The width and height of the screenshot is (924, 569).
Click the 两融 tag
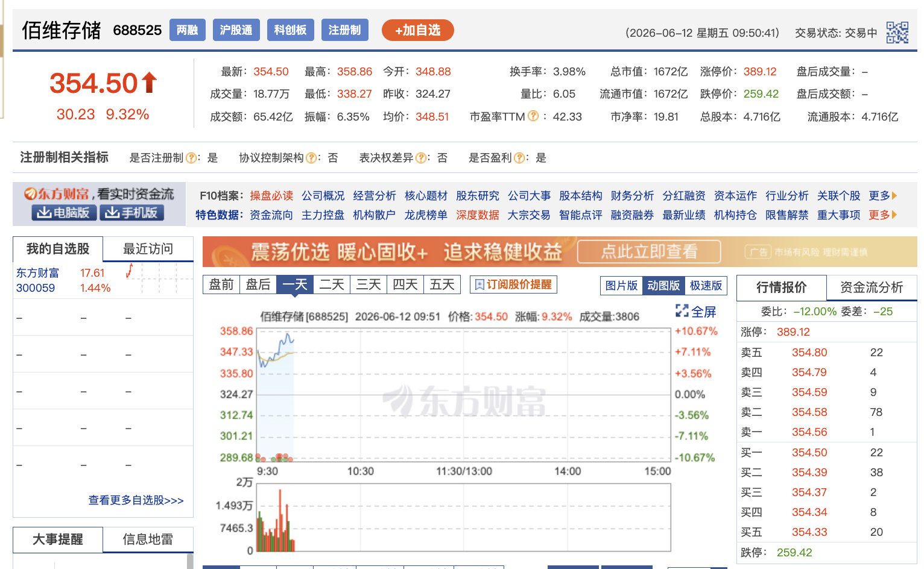coord(188,30)
